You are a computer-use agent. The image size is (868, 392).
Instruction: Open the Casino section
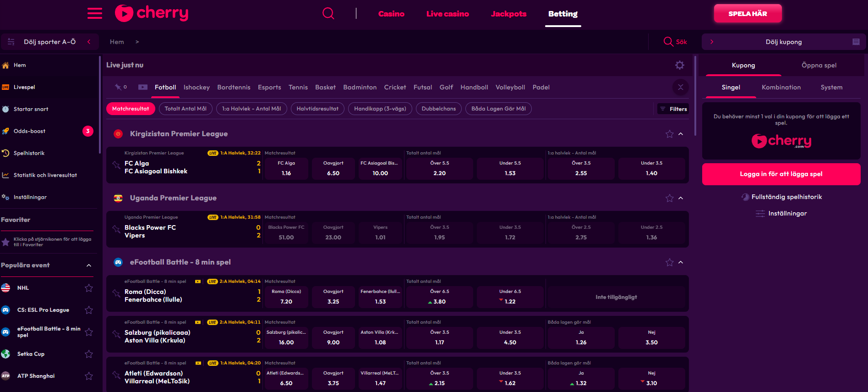tap(391, 14)
